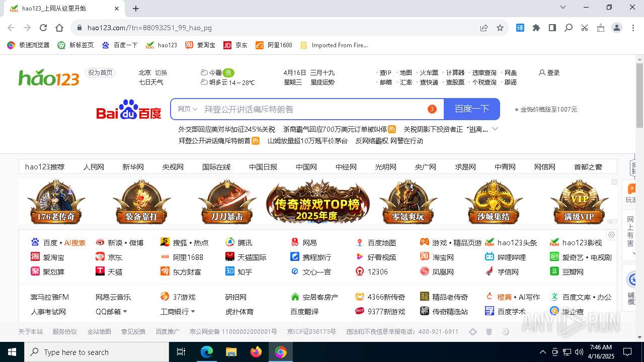Viewport: 644px width, 362px height.
Task: Open the site settings gear icon
Action: (611, 235)
